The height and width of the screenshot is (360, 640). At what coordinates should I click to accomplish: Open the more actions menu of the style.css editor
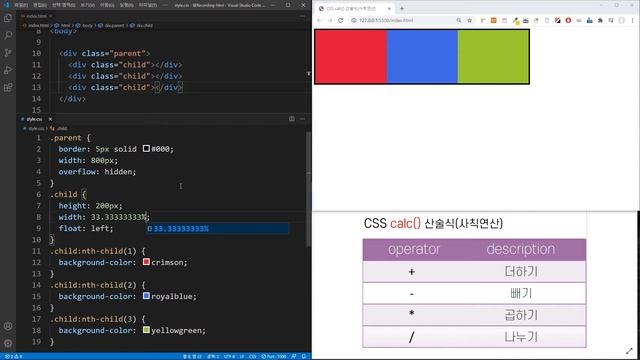click(302, 119)
